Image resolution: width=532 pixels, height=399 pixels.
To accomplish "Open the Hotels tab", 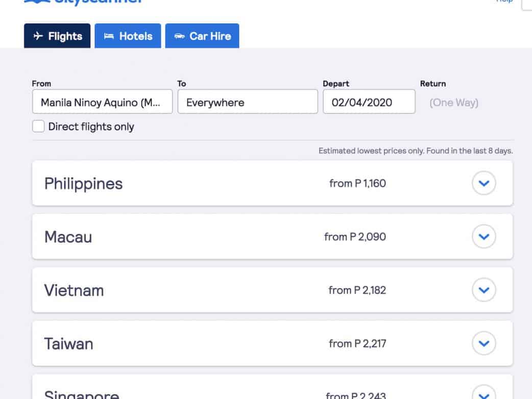I will (128, 36).
